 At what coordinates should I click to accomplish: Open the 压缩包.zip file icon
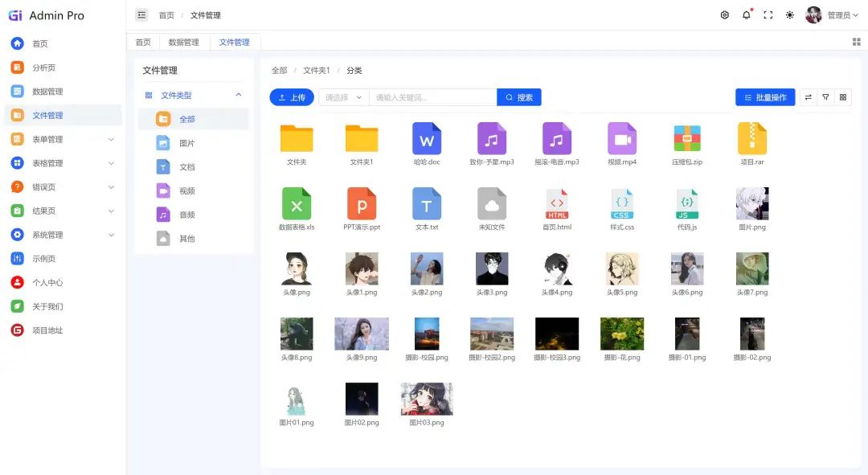[x=687, y=139]
